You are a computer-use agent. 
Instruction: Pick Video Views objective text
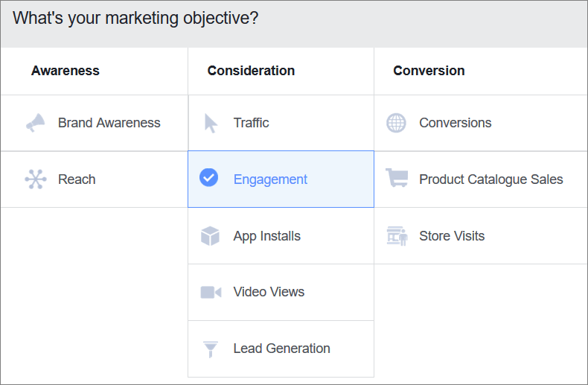[x=269, y=292]
